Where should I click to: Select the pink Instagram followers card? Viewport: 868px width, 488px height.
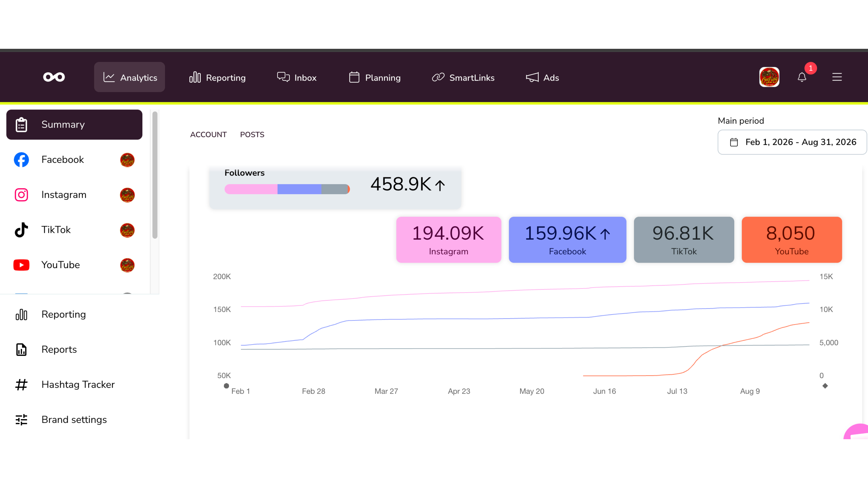point(448,240)
